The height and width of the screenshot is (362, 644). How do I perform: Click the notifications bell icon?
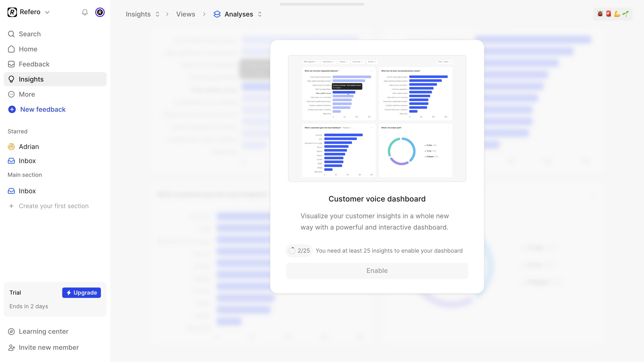coord(85,12)
